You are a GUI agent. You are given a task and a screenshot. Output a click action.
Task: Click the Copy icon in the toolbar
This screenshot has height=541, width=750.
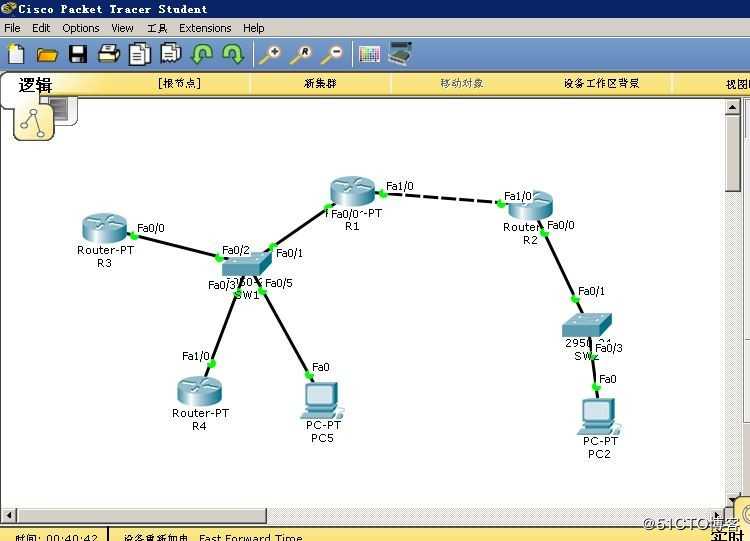click(140, 54)
